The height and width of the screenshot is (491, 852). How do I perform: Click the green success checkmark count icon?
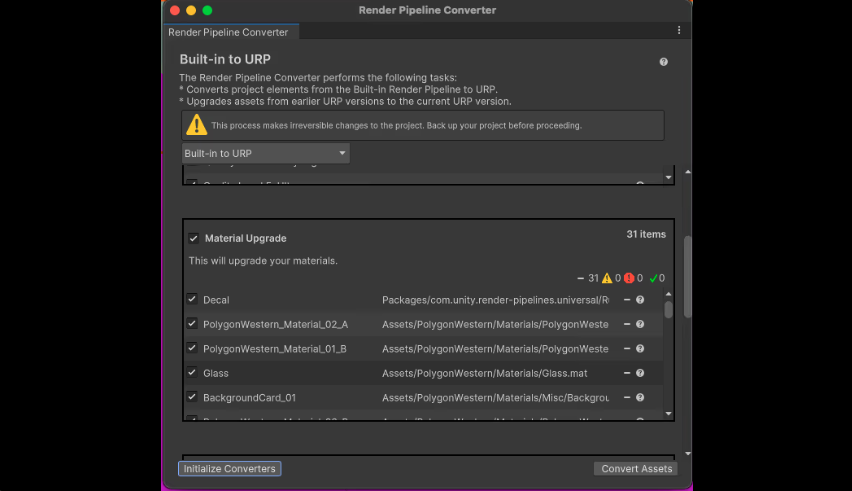653,278
